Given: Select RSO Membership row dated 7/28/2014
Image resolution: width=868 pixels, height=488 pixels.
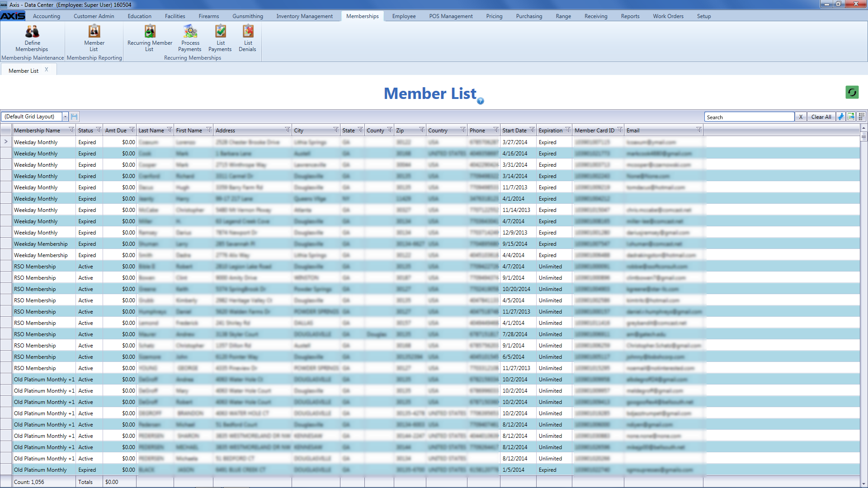Looking at the screenshot, I should (436, 334).
